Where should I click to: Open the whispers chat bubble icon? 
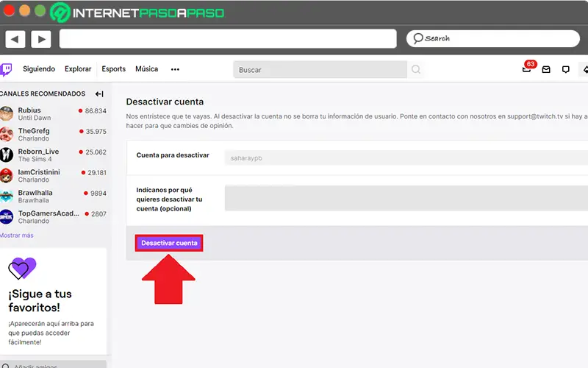pos(566,69)
